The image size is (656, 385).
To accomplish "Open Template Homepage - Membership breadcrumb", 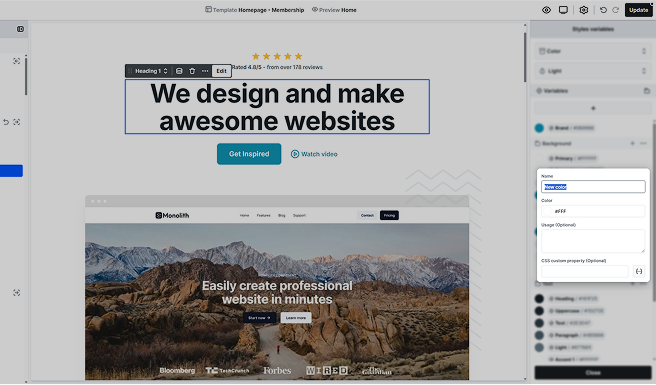I will 254,10.
